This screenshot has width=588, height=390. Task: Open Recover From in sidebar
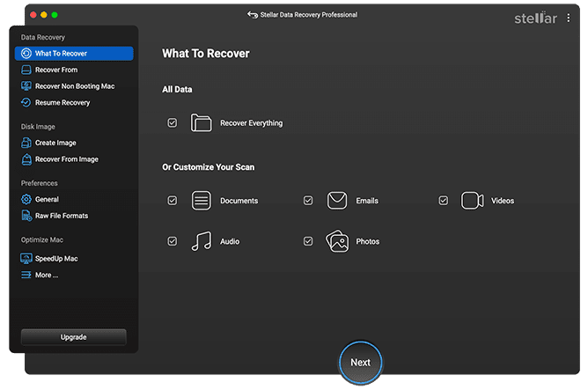[x=55, y=70]
